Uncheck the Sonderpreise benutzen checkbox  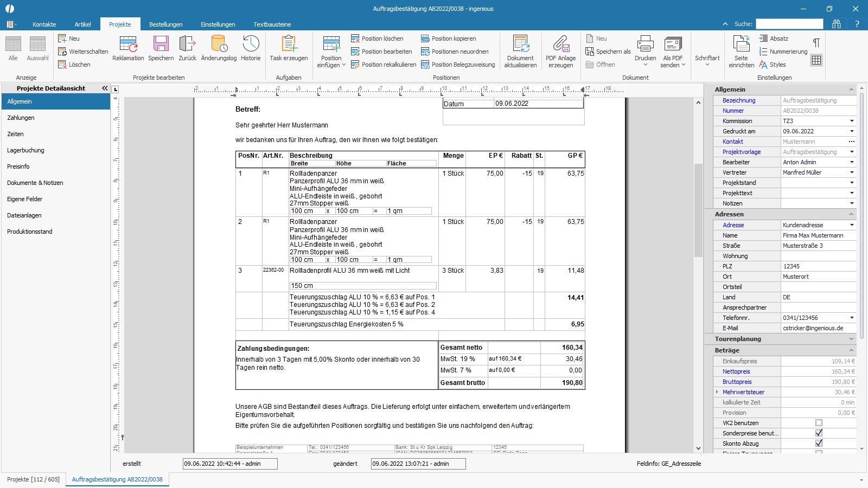click(x=819, y=433)
